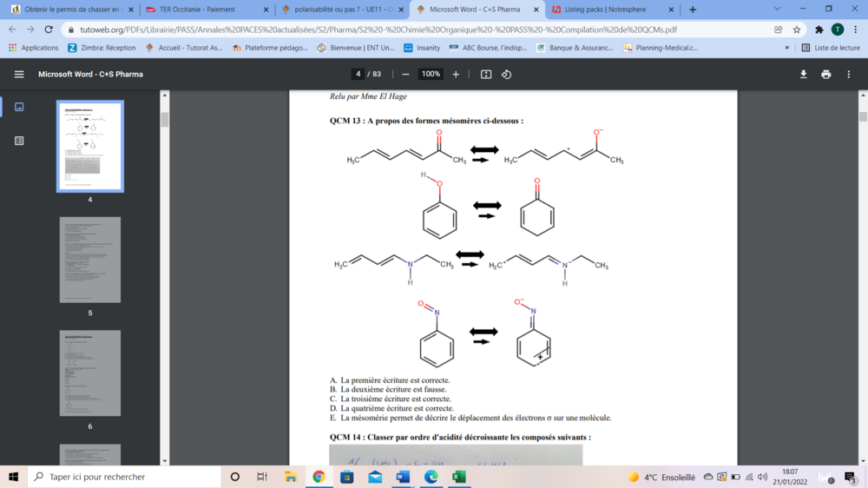Select page 6 thumbnail

tap(90, 373)
